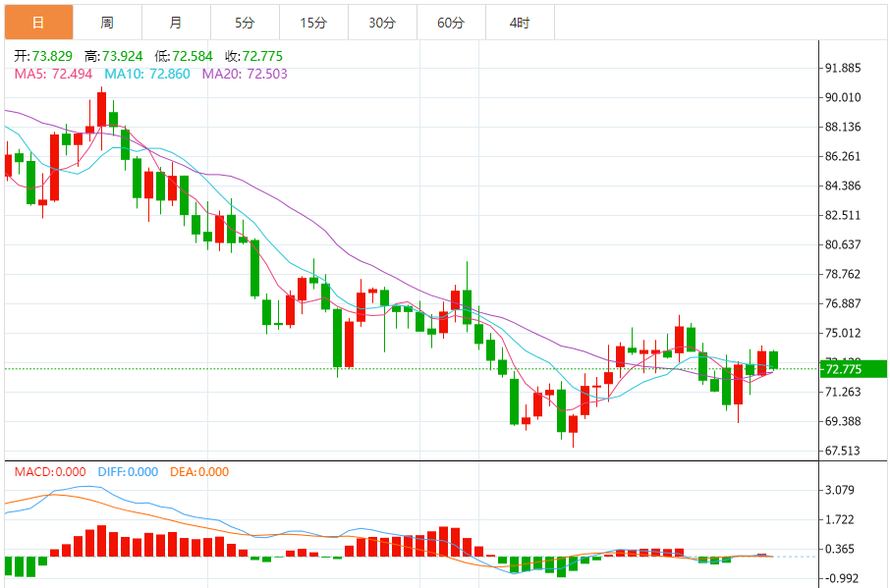Click the 90.010 price axis label

(x=843, y=97)
